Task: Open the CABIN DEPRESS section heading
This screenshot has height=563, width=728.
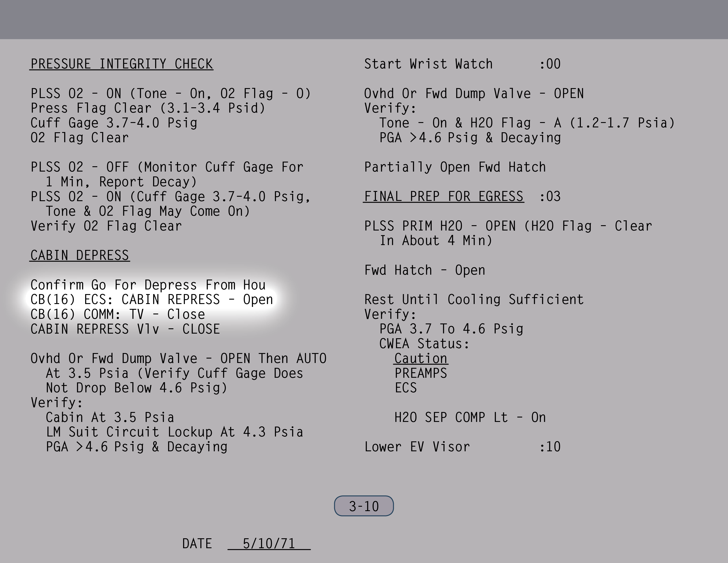Action: (80, 255)
